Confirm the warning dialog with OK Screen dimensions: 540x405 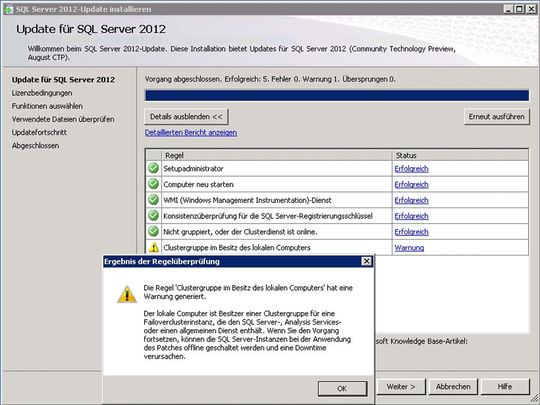coord(342,388)
